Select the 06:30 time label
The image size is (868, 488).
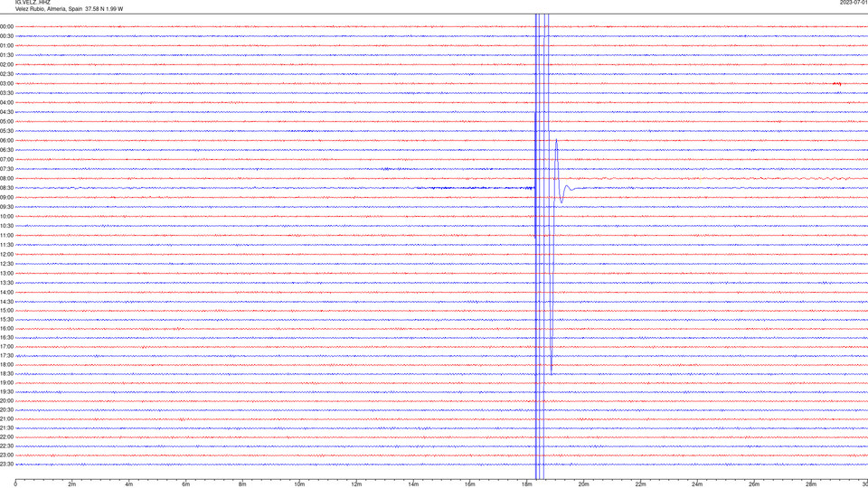6,150
